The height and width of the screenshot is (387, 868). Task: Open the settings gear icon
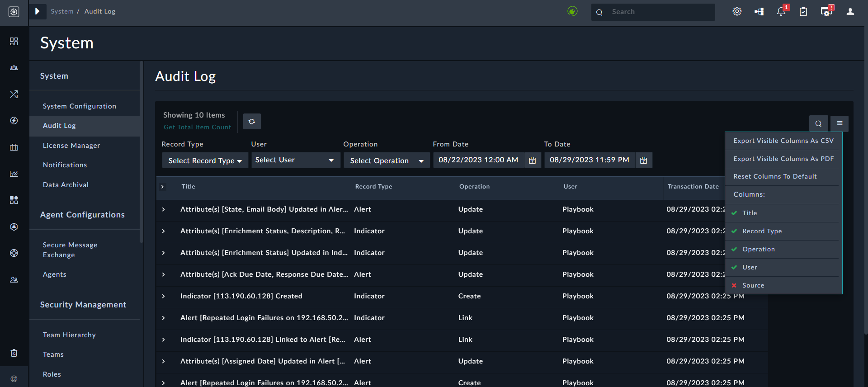coord(737,12)
